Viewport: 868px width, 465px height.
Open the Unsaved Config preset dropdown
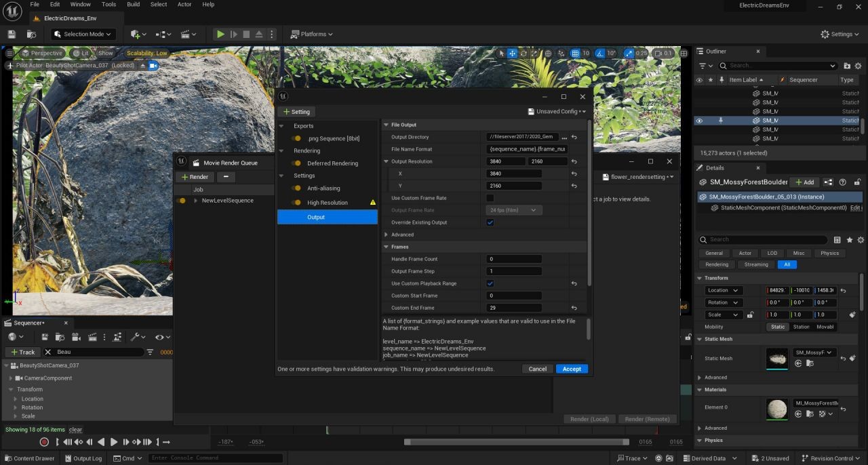[x=557, y=112]
